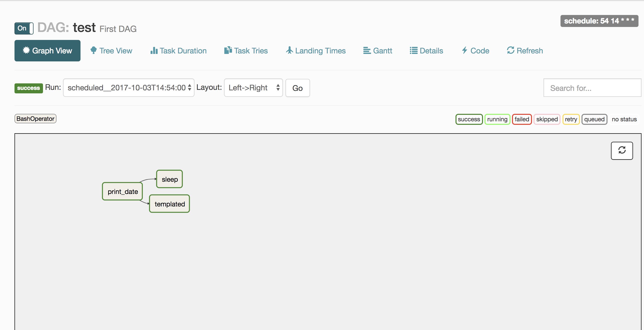Select the print_date task node
The width and height of the screenshot is (644, 330).
[x=122, y=191]
